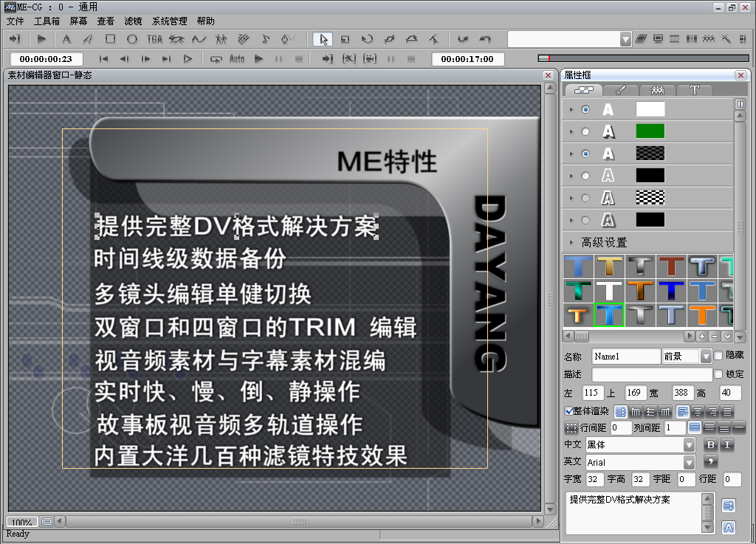This screenshot has height=544, width=756.
Task: Click the Auto playback button
Action: 237,59
